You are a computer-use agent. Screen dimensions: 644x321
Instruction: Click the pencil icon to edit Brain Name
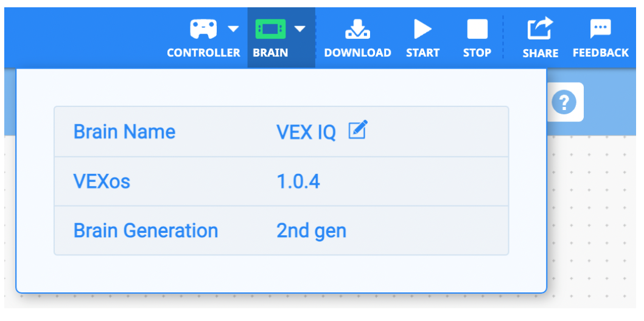tap(358, 130)
